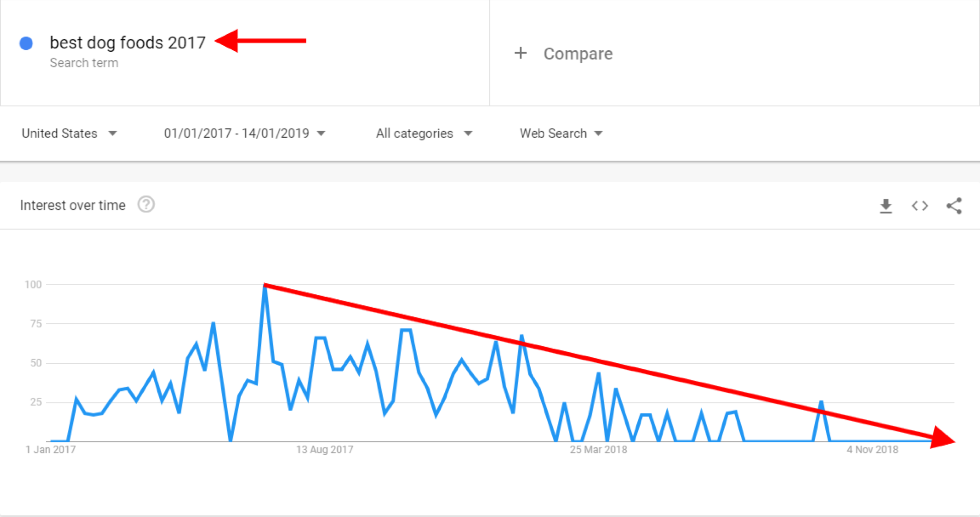Click the 25 Mar 2018 axis label
980x517 pixels.
coord(598,450)
